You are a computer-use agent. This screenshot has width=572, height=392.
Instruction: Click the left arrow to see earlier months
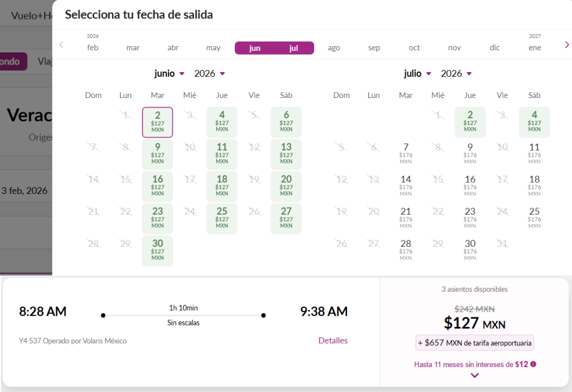click(x=61, y=44)
